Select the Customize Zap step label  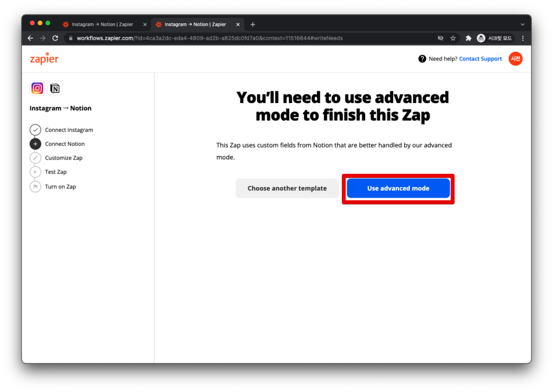(x=64, y=158)
